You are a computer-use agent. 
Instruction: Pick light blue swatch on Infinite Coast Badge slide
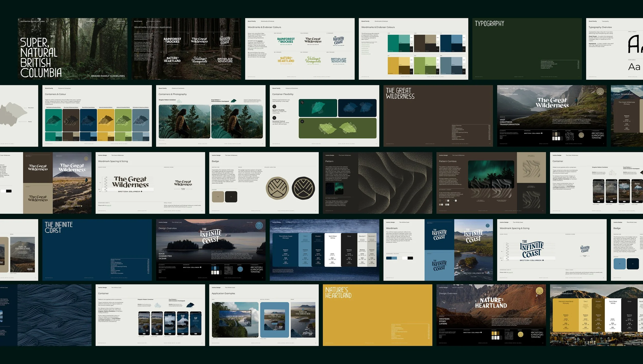620,264
